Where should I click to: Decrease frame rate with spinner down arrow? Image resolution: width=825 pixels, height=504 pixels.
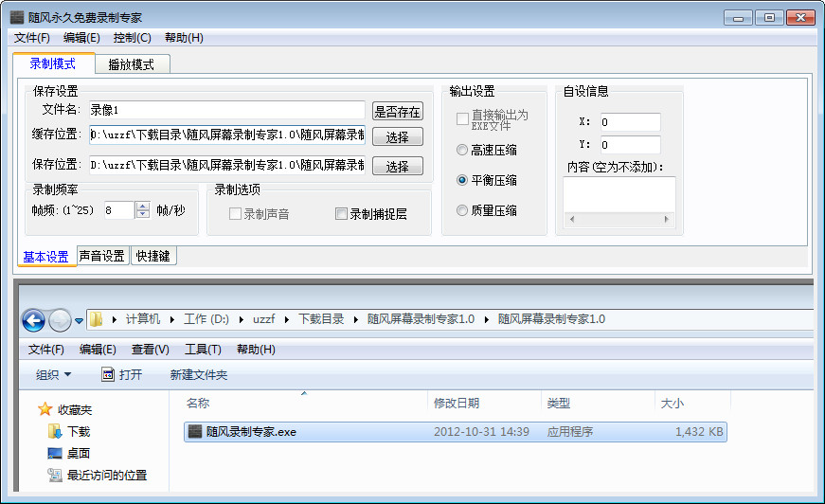click(143, 214)
